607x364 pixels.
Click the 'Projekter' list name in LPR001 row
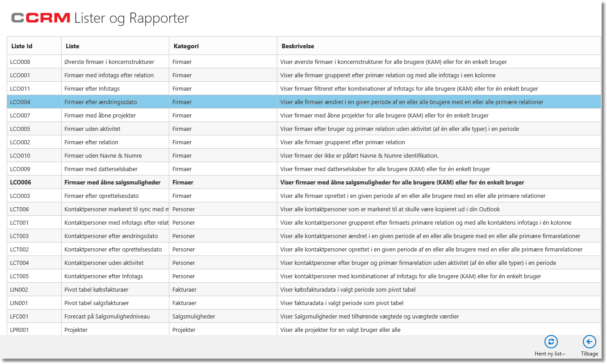click(x=76, y=330)
